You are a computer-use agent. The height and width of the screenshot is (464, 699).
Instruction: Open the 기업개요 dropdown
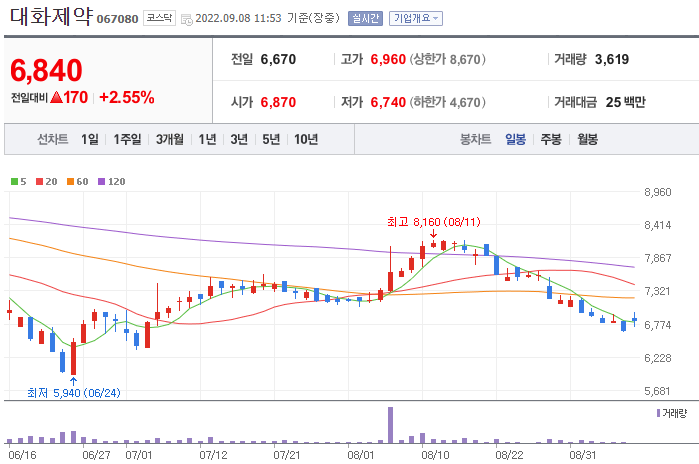(415, 18)
